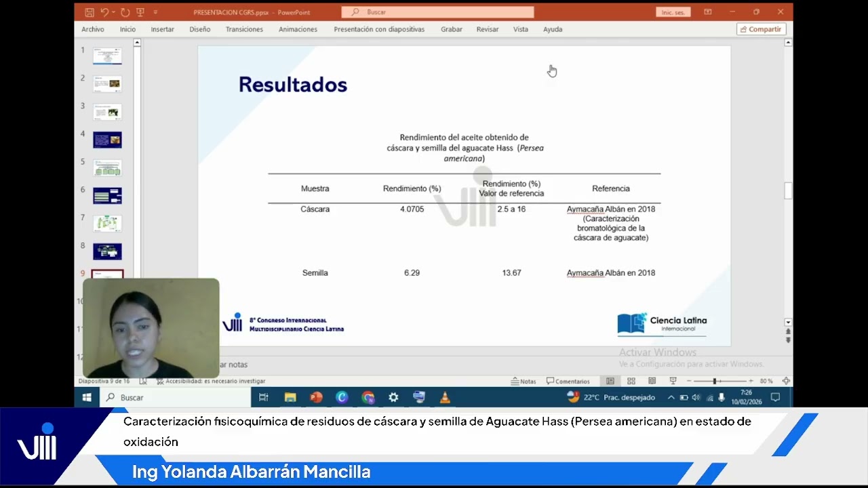868x488 pixels.
Task: Click the Resultados slide title
Action: (293, 84)
